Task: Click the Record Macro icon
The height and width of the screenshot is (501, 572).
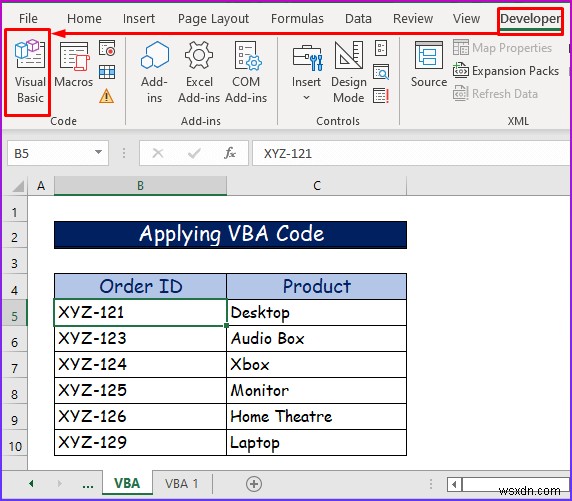Action: point(107,48)
